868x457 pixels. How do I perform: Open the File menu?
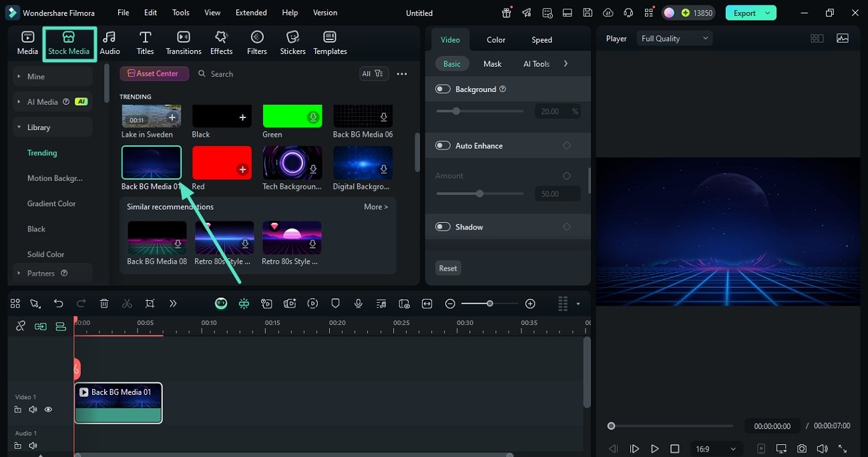(x=124, y=13)
